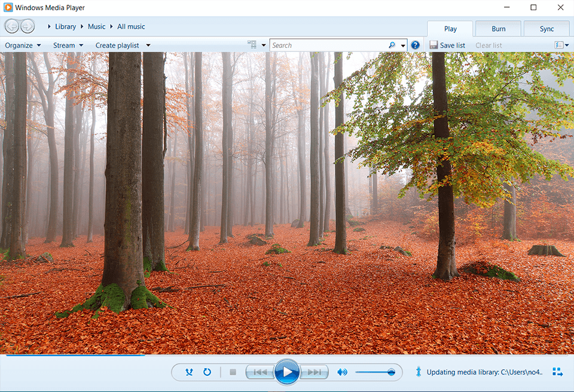574x392 pixels.
Task: Skip to the next track
Action: click(x=313, y=372)
